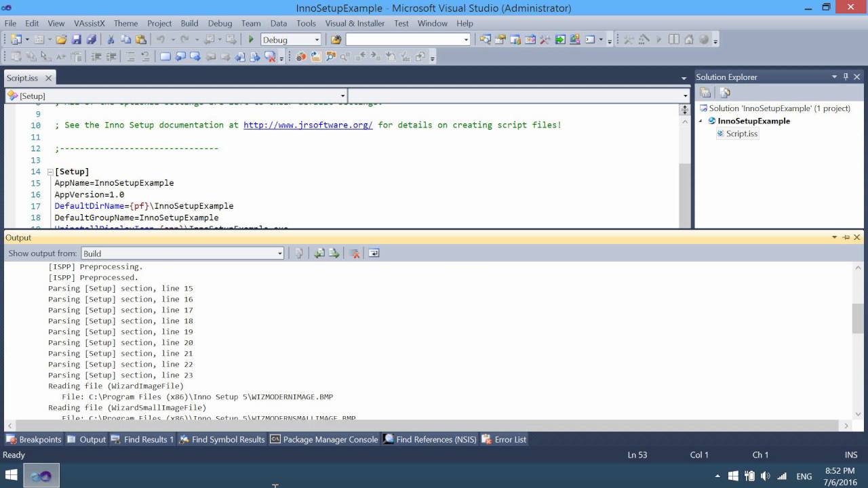Click the VAssistX tomato icon
The image size is (868, 488).
(300, 57)
